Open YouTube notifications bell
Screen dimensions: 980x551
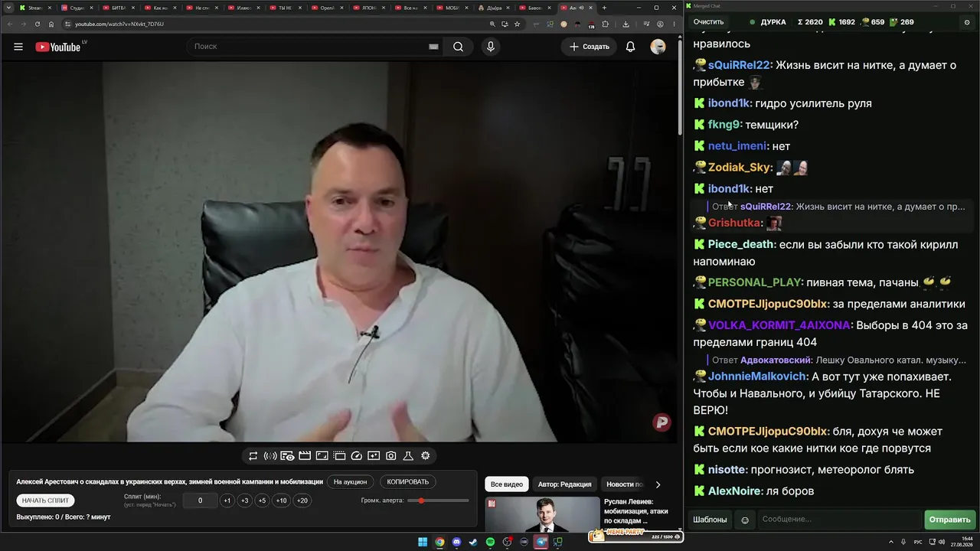pos(630,47)
